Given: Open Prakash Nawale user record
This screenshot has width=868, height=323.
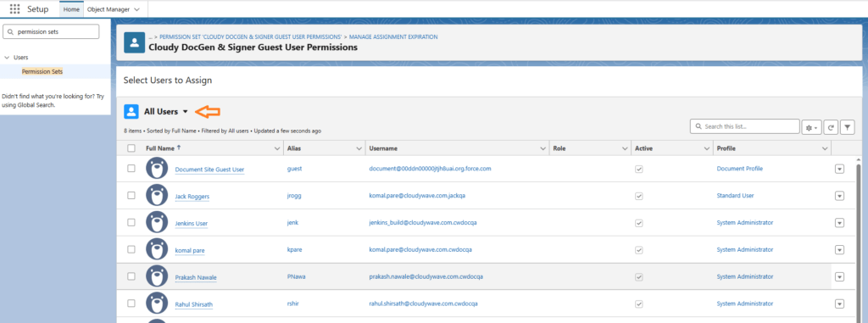Looking at the screenshot, I should (x=196, y=277).
